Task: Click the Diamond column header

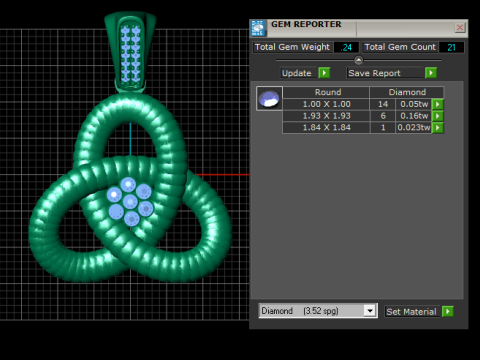Action: coord(407,92)
